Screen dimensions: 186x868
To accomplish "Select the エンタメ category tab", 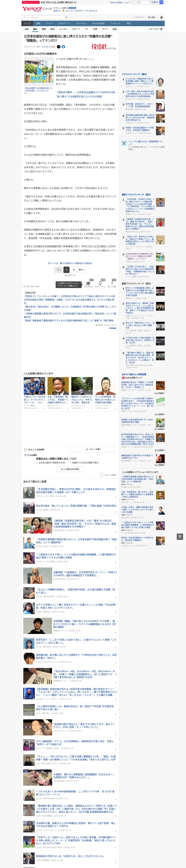I will pyautogui.click(x=63, y=29).
